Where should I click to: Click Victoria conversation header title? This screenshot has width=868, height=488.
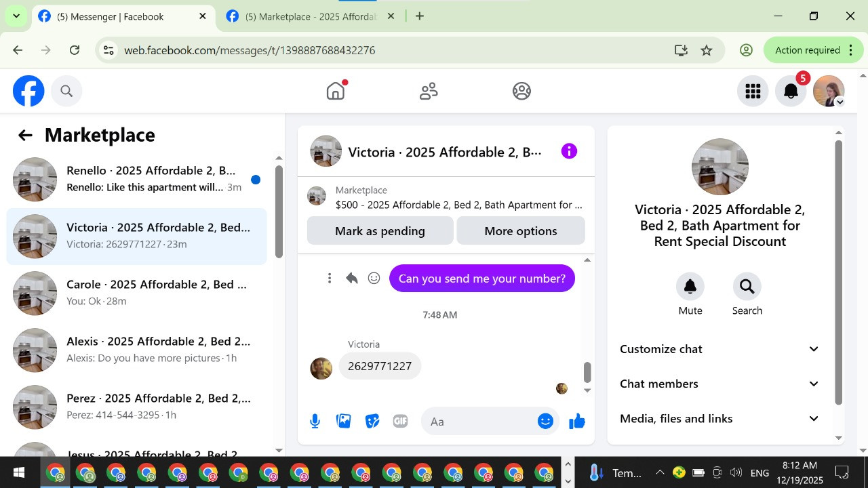[x=445, y=152]
